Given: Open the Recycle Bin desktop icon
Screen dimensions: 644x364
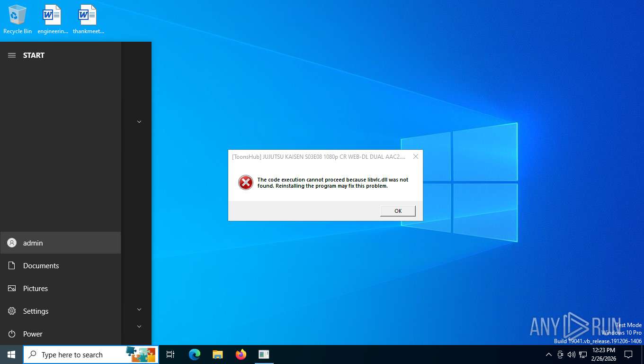Looking at the screenshot, I should point(18,19).
